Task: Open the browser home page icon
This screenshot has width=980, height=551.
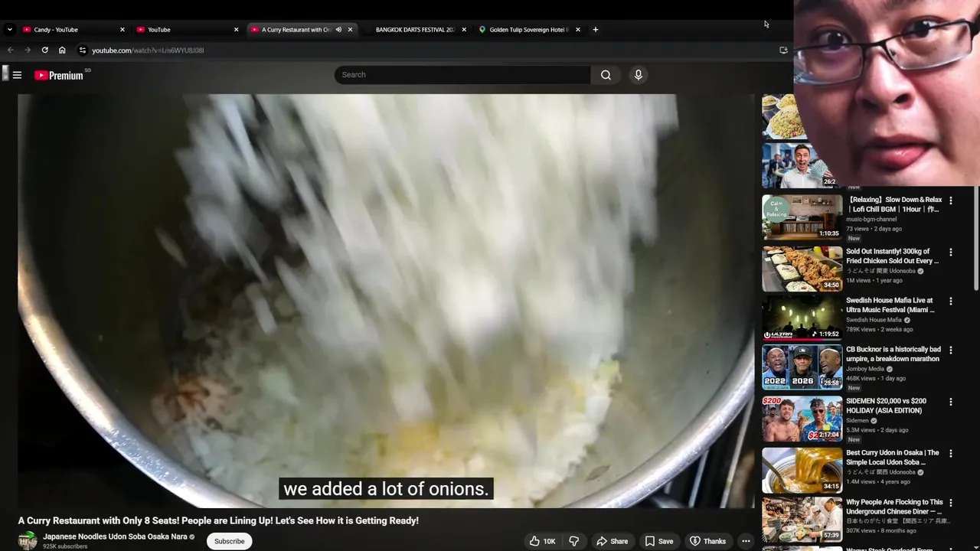Action: [62, 51]
